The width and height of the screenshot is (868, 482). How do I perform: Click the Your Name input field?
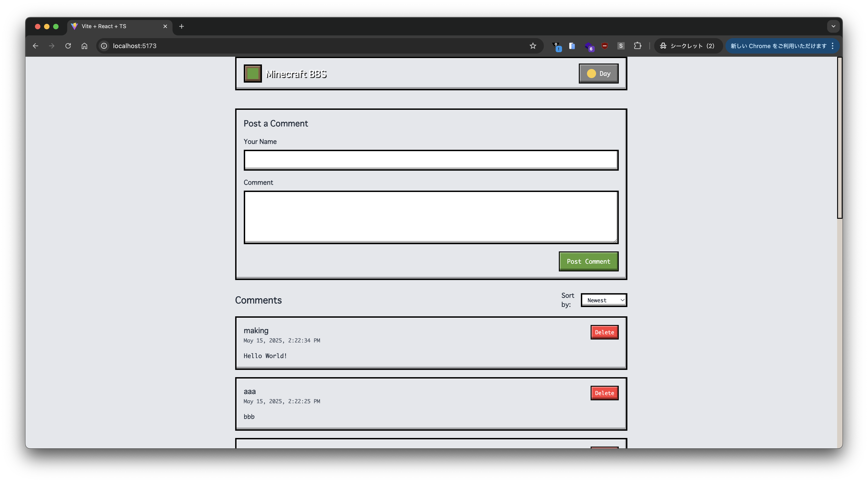pos(431,160)
